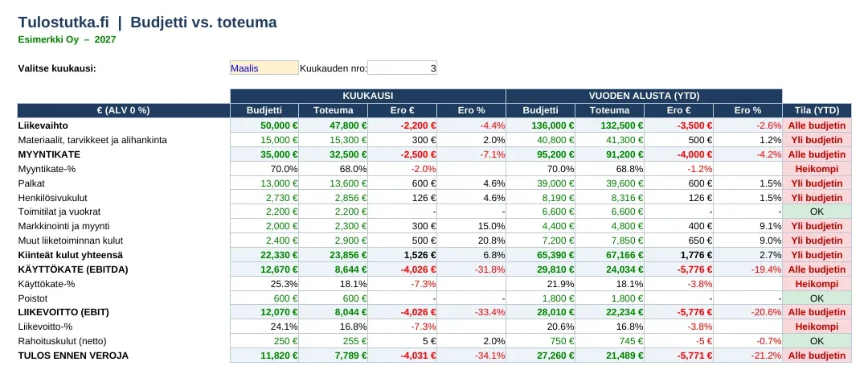Click KÄYTTÖKATE YTD Ero % -19.4%
The width and height of the screenshot is (868, 370).
tap(747, 269)
